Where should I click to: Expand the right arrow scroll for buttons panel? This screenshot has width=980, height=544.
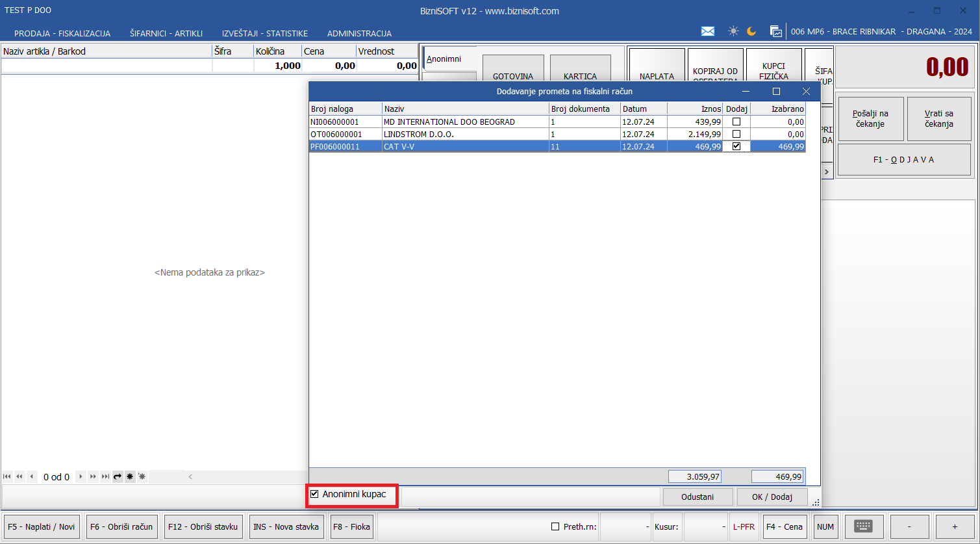click(x=827, y=172)
